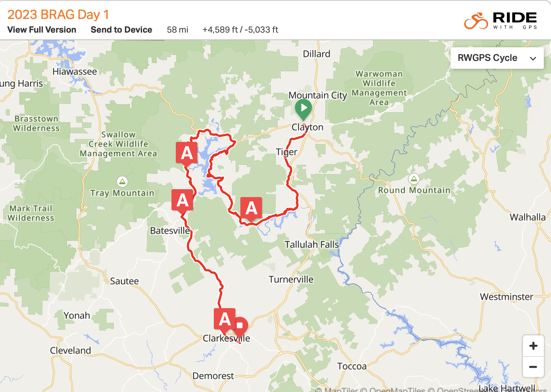Zoom in with the plus button
The height and width of the screenshot is (392, 551).
(x=533, y=346)
